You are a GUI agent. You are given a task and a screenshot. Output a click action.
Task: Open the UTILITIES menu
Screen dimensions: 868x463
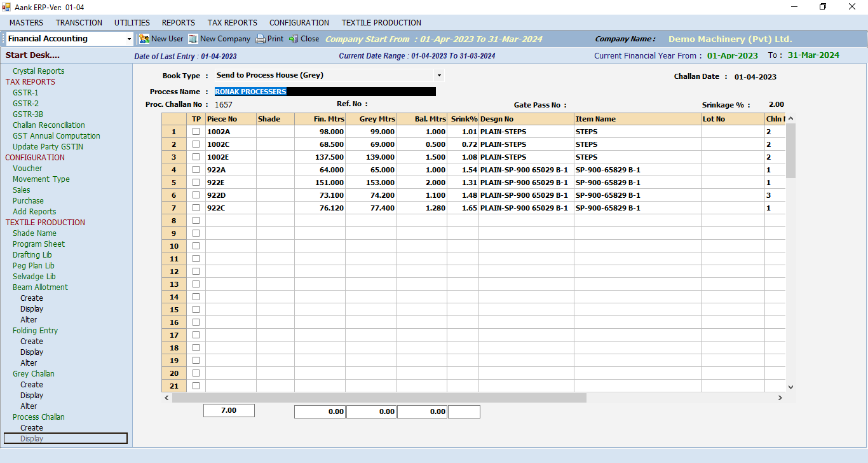point(132,22)
